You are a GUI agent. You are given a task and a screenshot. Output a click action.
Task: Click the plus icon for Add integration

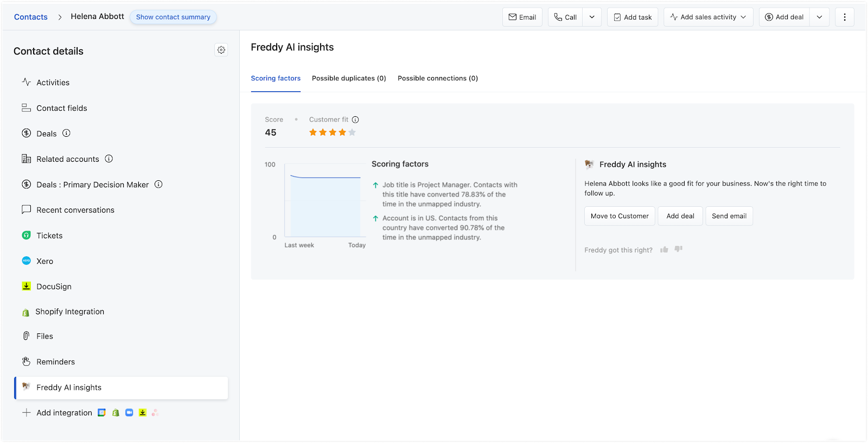pyautogui.click(x=26, y=413)
